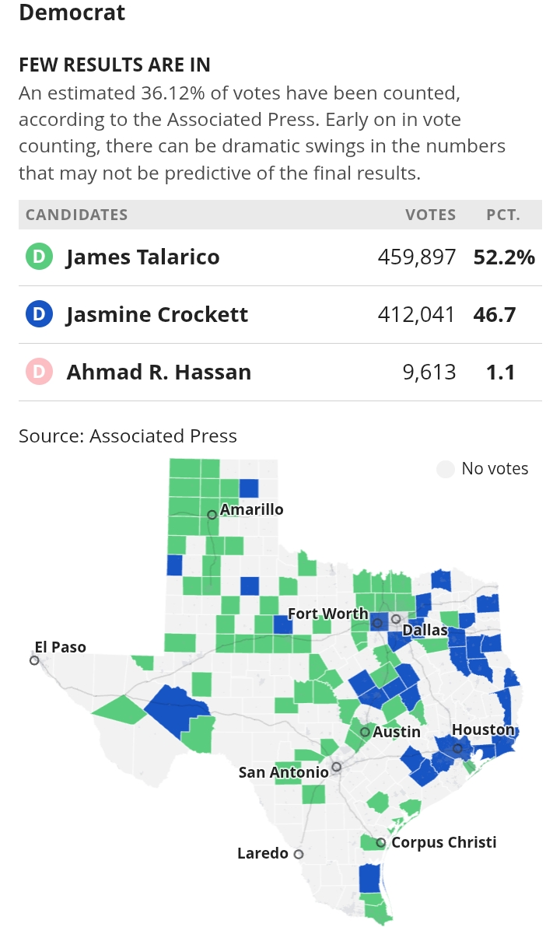Click the Austin city marker circle

tap(365, 732)
